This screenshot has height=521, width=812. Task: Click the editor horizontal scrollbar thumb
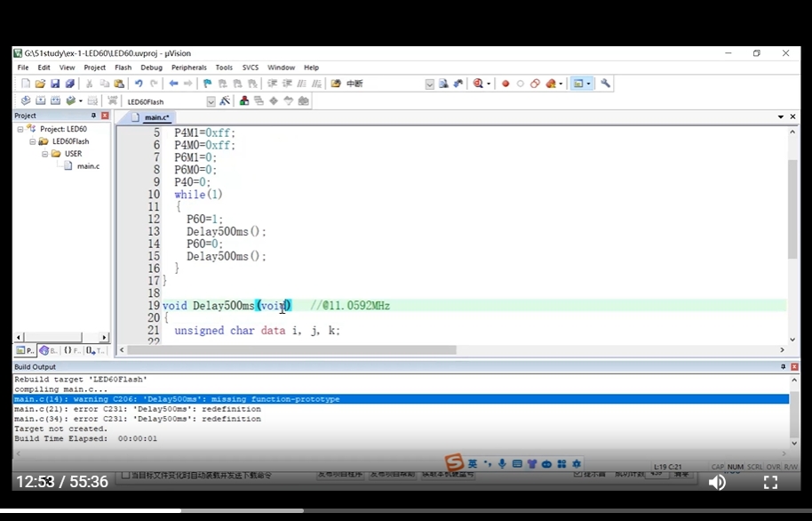click(x=292, y=350)
